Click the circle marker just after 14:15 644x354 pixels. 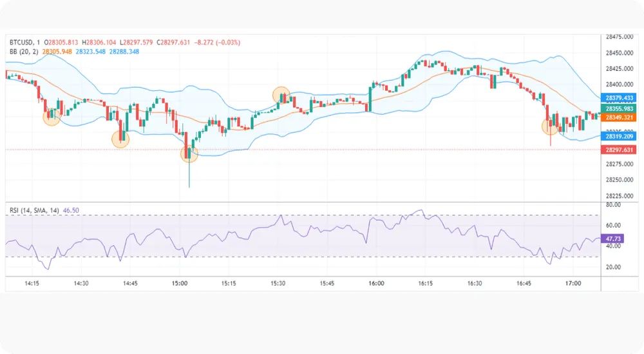(52, 117)
